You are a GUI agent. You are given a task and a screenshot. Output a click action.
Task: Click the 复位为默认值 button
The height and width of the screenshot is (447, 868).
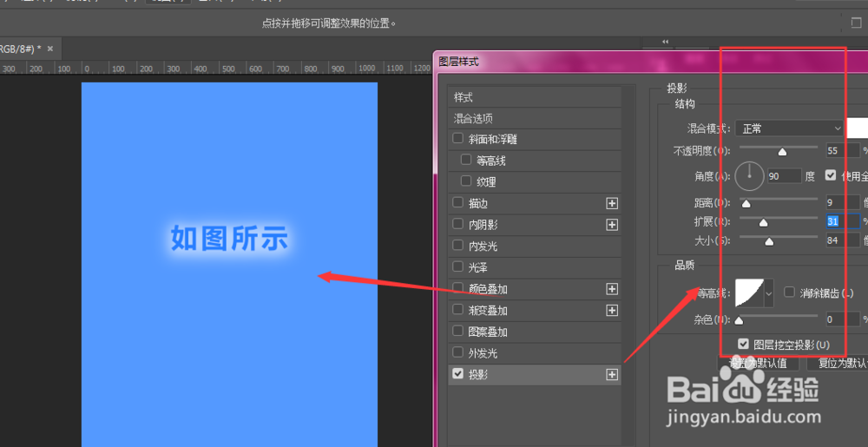click(838, 364)
